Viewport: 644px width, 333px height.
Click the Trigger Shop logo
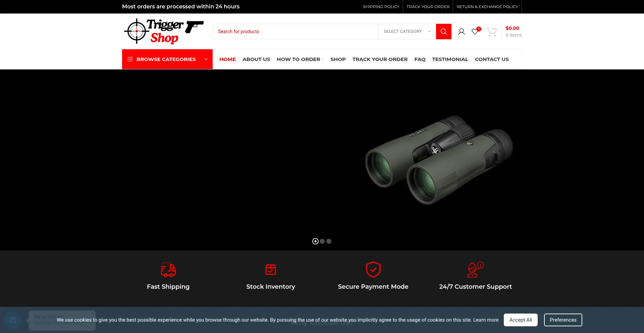[x=164, y=32]
